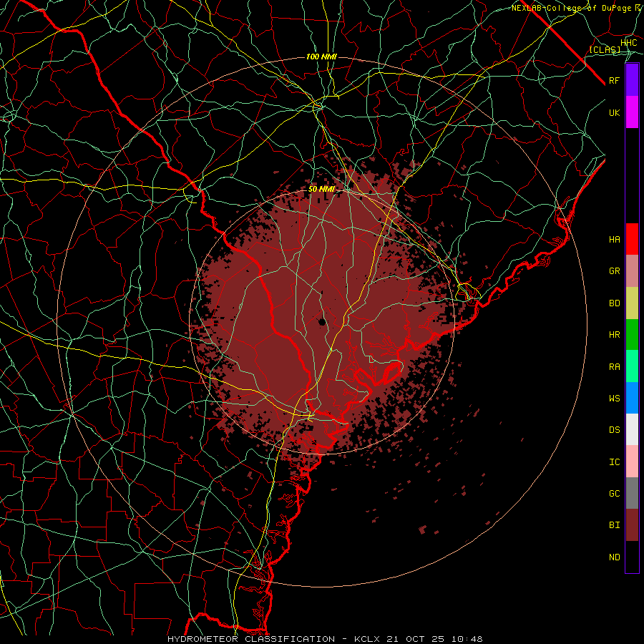This screenshot has width=644, height=644.
Task: Select the GR pink legend swatch
Action: click(x=632, y=271)
